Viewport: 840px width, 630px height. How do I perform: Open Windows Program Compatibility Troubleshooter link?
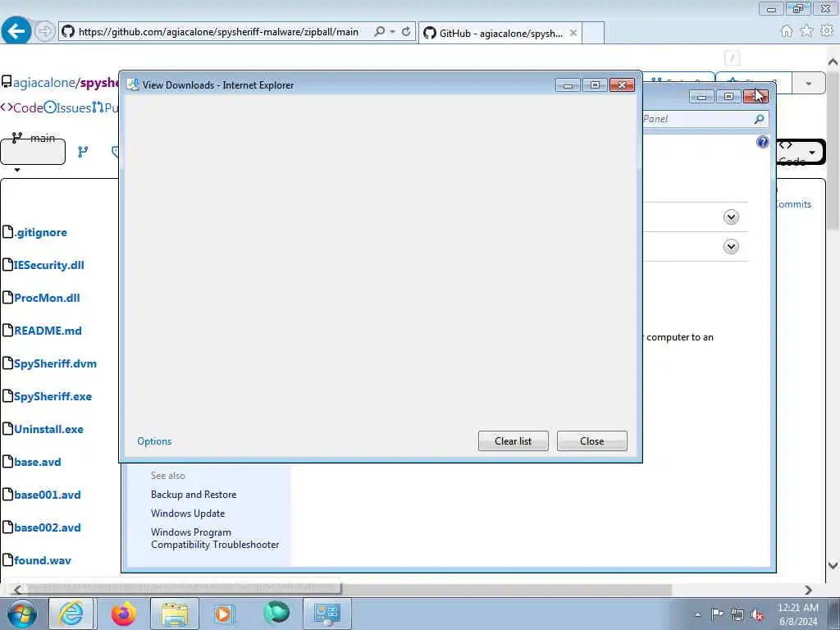[215, 538]
